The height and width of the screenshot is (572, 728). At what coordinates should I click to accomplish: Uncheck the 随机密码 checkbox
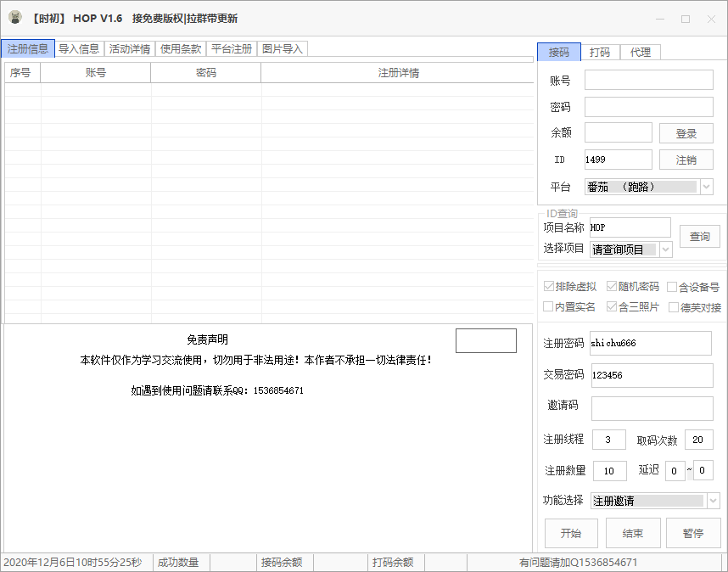(x=612, y=288)
